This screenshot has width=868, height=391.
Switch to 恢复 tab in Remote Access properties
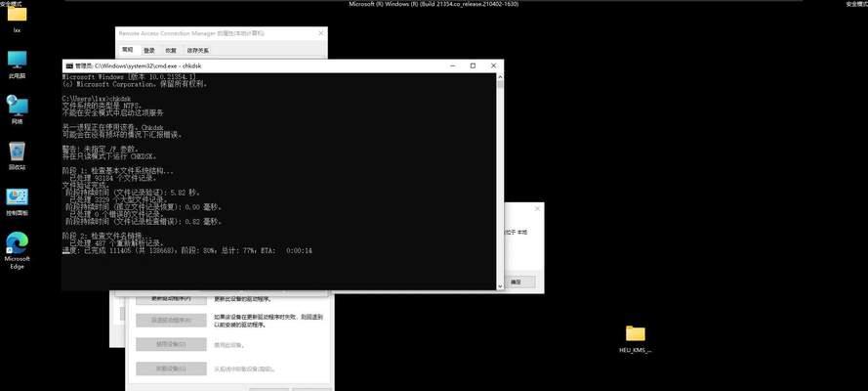(171, 51)
